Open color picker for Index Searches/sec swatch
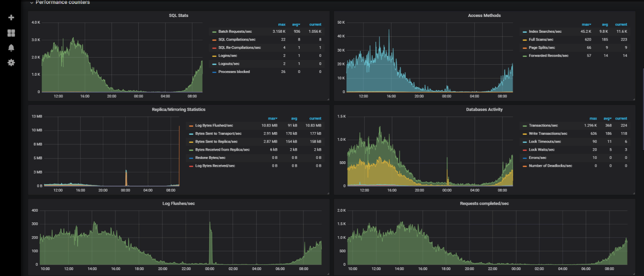This screenshot has height=276, width=644. click(x=525, y=32)
